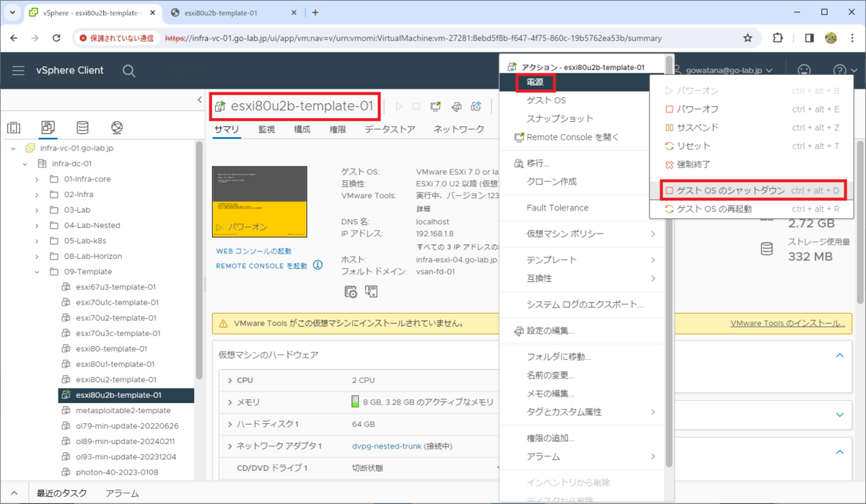Image resolution: width=866 pixels, height=504 pixels.
Task: Click the REMOTE CONSOLE を起動 link
Action: tap(261, 265)
